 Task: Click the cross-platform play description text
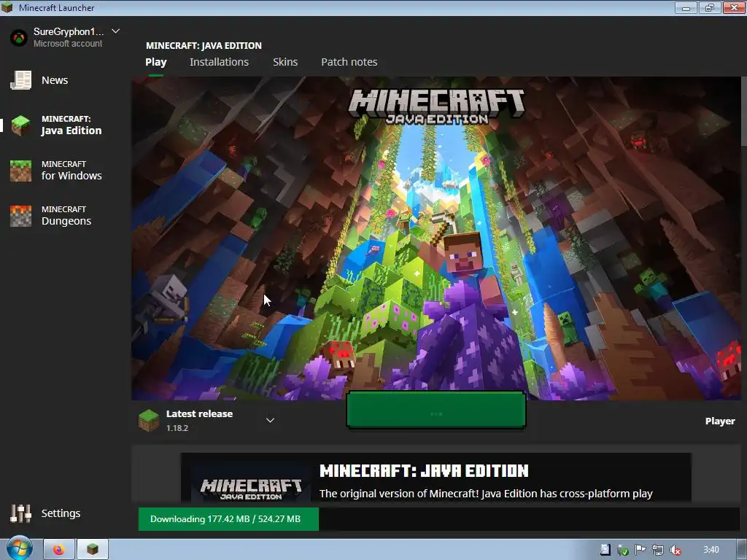click(x=486, y=494)
